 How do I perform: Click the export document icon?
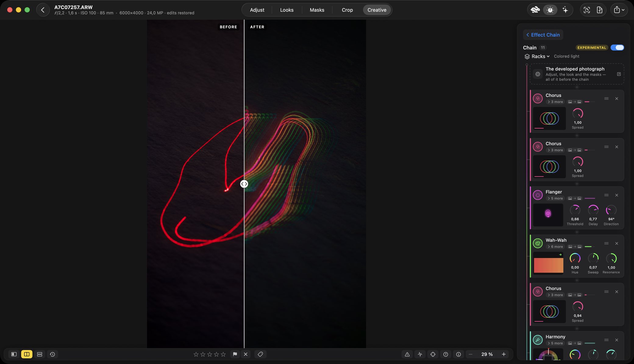pos(600,10)
